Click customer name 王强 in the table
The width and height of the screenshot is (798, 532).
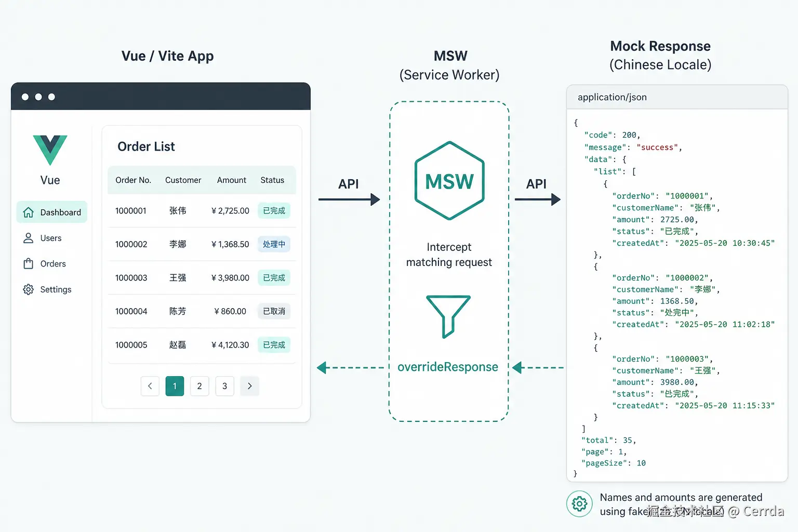click(x=178, y=278)
